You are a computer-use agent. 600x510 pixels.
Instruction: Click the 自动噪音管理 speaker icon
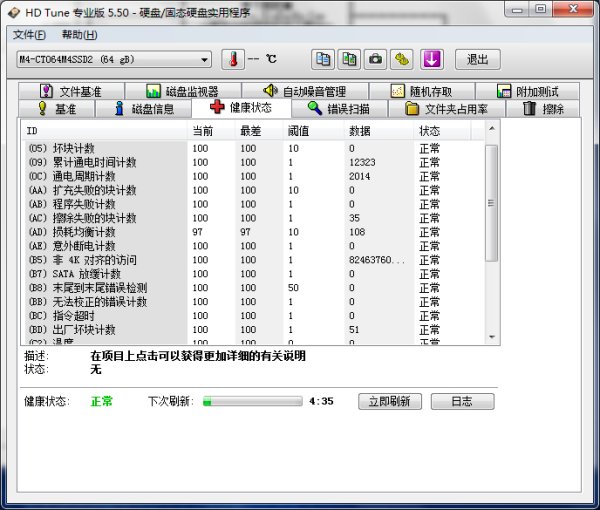(271, 91)
